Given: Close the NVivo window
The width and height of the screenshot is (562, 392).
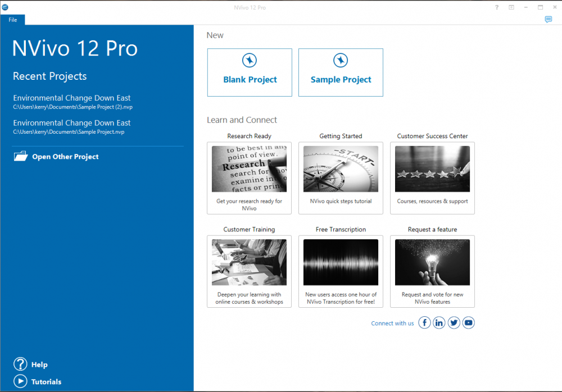Looking at the screenshot, I should pyautogui.click(x=555, y=7).
